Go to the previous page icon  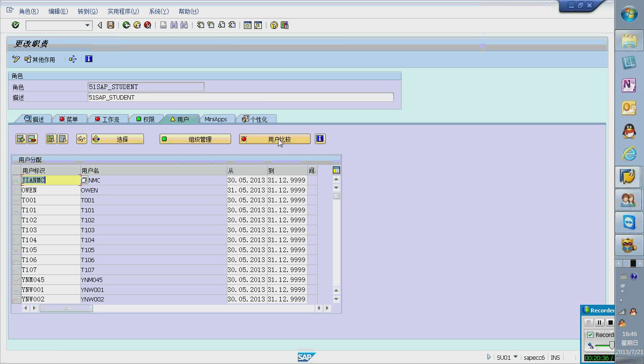coord(211,25)
